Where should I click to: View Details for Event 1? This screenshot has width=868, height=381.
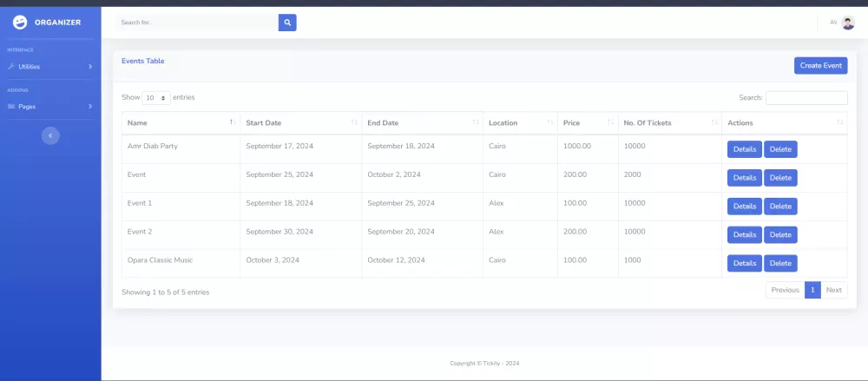pyautogui.click(x=745, y=206)
